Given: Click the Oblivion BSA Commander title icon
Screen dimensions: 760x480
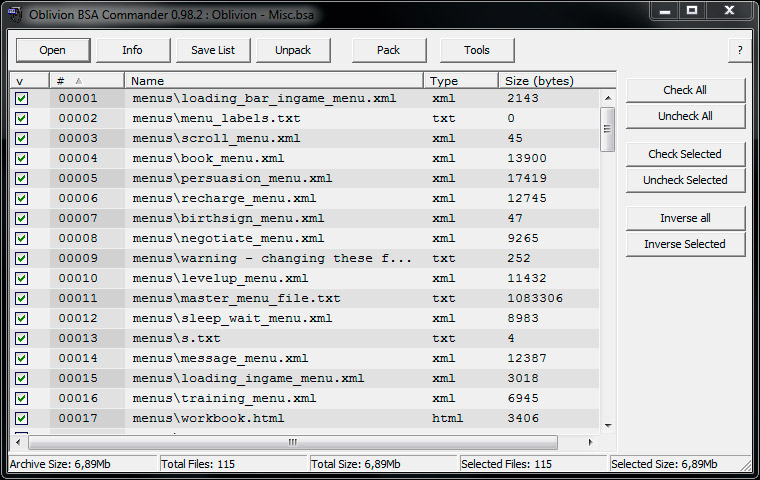Looking at the screenshot, I should (x=16, y=11).
